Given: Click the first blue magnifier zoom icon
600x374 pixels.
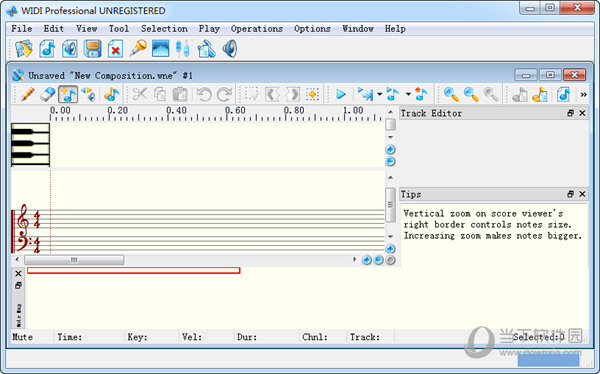Looking at the screenshot, I should 451,94.
